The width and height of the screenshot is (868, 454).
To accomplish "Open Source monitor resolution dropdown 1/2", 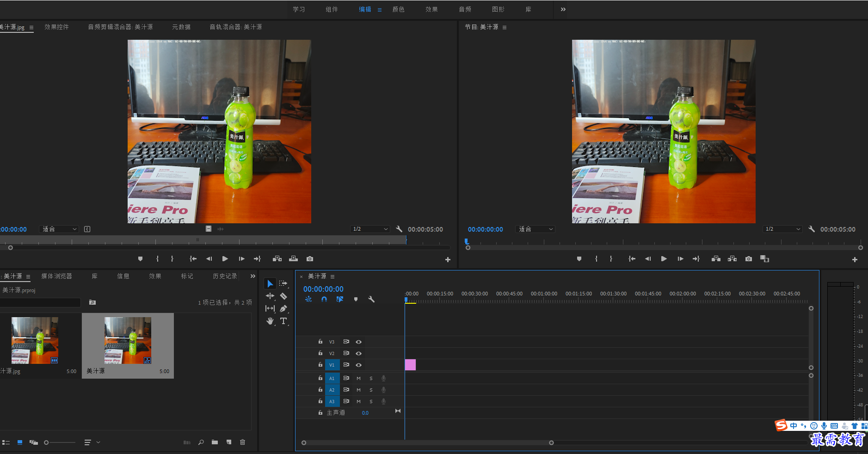I will pos(370,229).
